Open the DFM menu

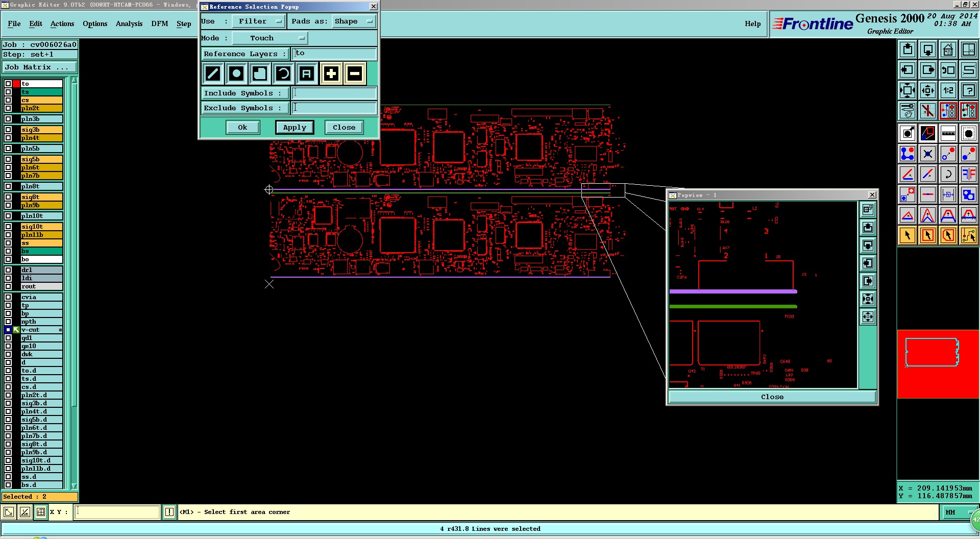coord(160,23)
